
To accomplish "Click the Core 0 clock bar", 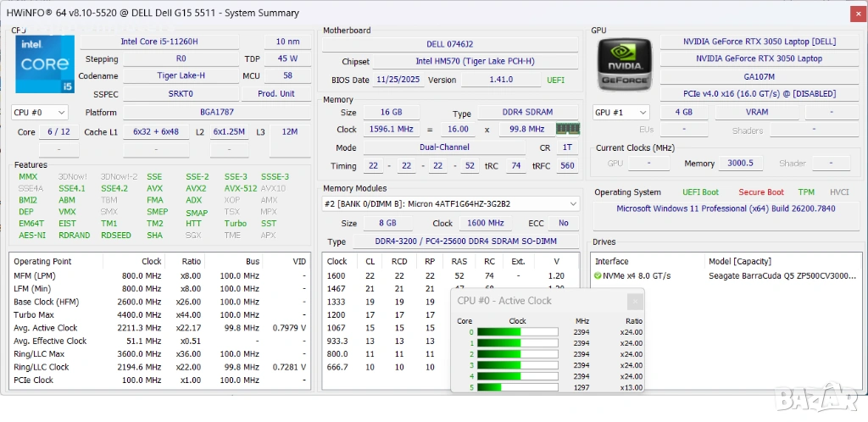I will [x=517, y=332].
